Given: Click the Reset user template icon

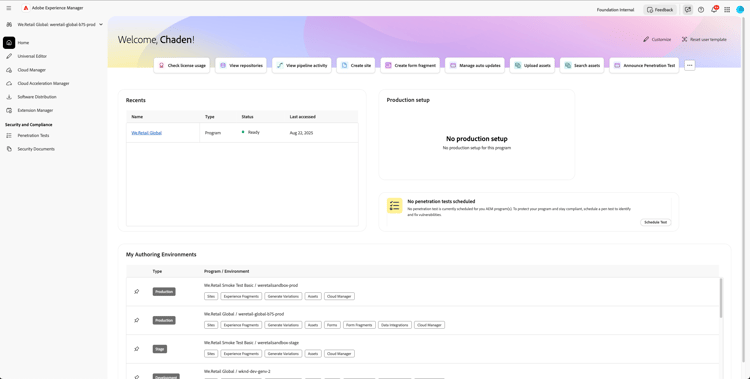Looking at the screenshot, I should click(684, 39).
